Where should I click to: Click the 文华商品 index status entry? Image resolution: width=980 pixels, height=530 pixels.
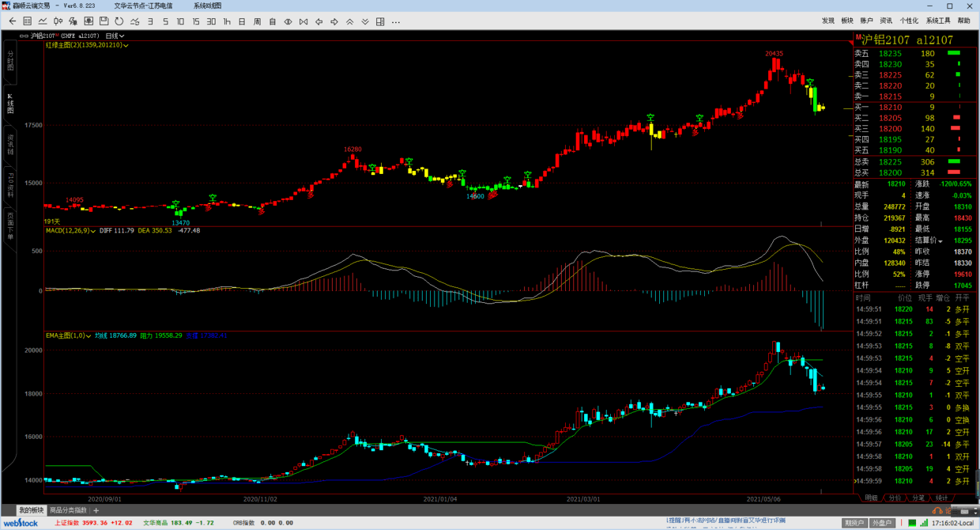[x=179, y=523]
